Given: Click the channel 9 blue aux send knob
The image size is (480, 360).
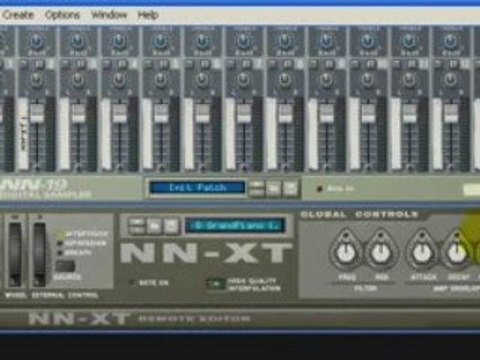Looking at the screenshot, I should (x=326, y=42).
